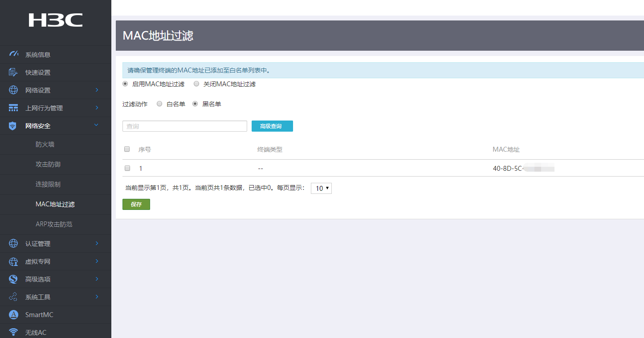Tick the checkbox for row 1
Image resolution: width=644 pixels, height=338 pixels.
coord(127,168)
